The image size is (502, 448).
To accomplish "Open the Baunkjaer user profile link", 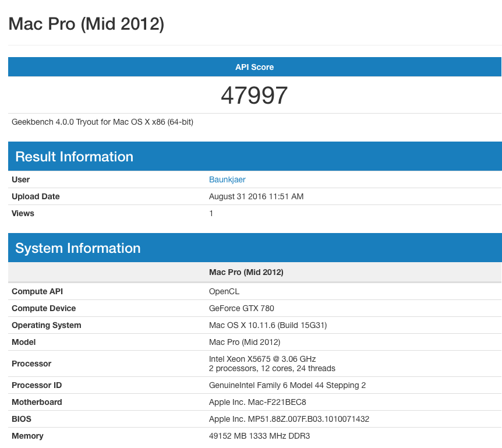I will pos(227,179).
